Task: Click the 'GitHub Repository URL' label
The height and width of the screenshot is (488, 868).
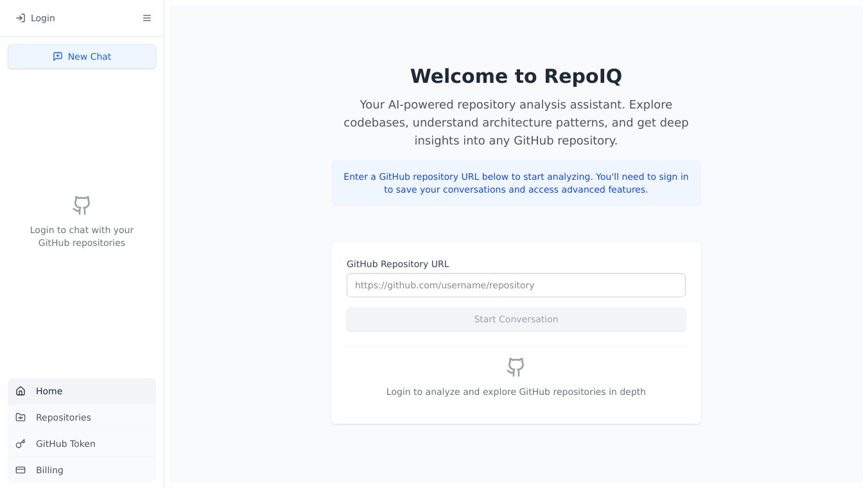Action: tap(397, 264)
